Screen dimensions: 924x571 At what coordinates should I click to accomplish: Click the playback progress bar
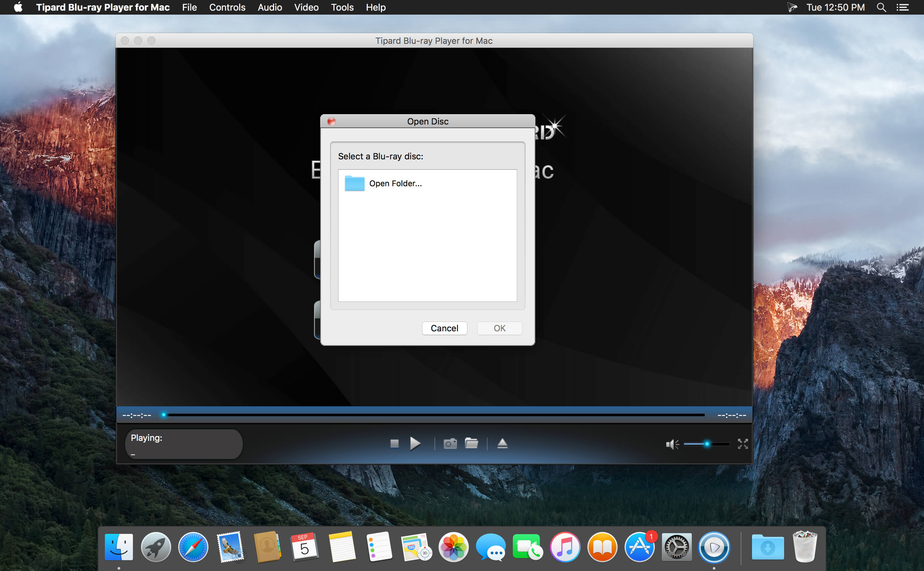tap(434, 415)
